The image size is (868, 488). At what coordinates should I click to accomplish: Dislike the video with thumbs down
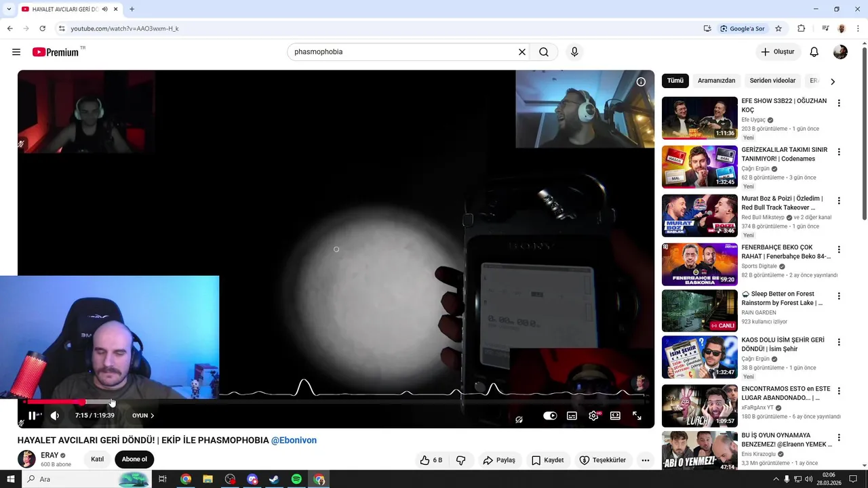(461, 460)
